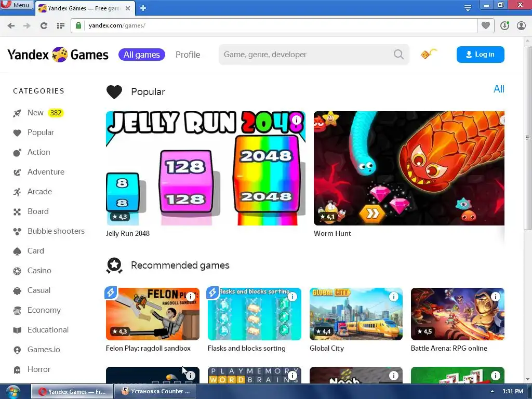Click the Yandex Games logo
532x399 pixels.
pos(58,55)
